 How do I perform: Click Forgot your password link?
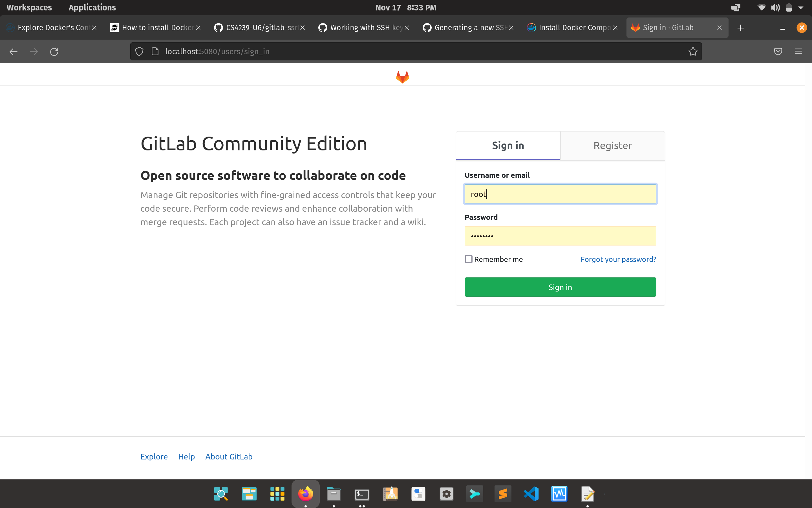coord(618,259)
